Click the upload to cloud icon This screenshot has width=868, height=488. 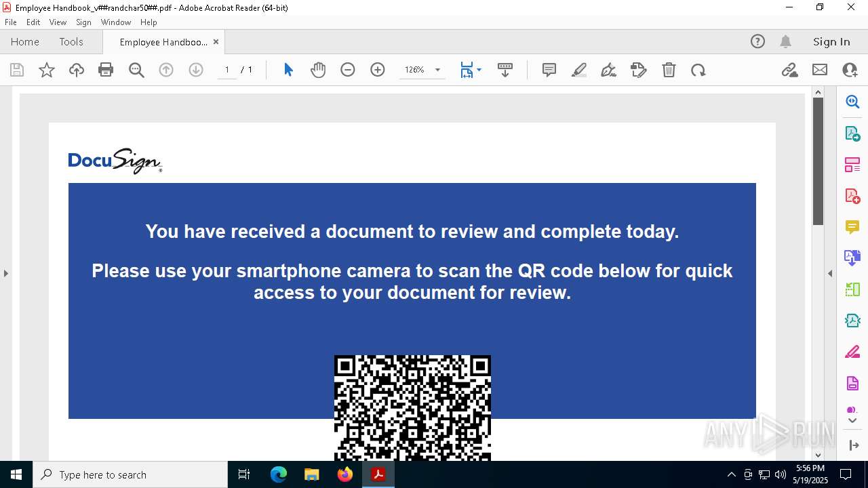77,70
